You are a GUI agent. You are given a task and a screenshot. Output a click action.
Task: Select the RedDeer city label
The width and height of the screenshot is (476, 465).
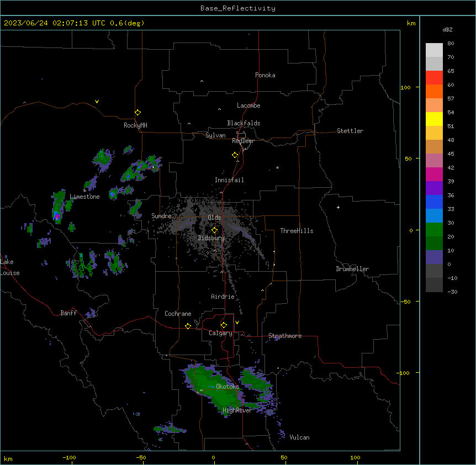tap(243, 141)
